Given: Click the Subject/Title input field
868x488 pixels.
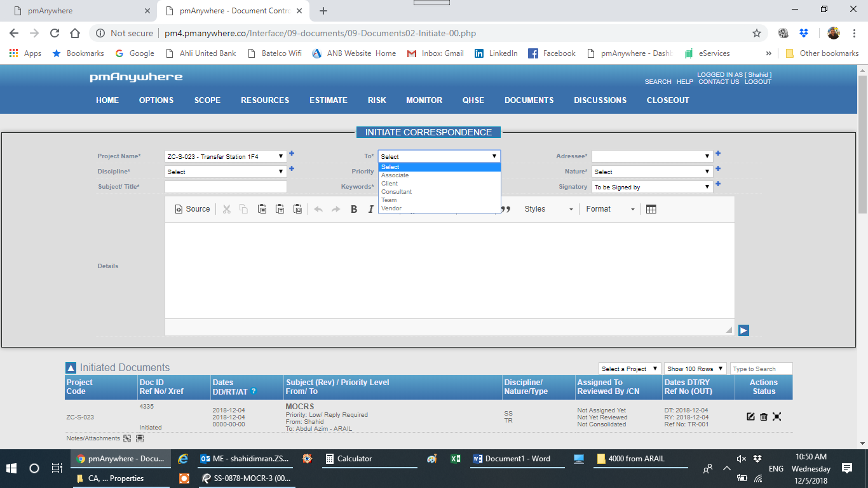Looking at the screenshot, I should pos(226,187).
